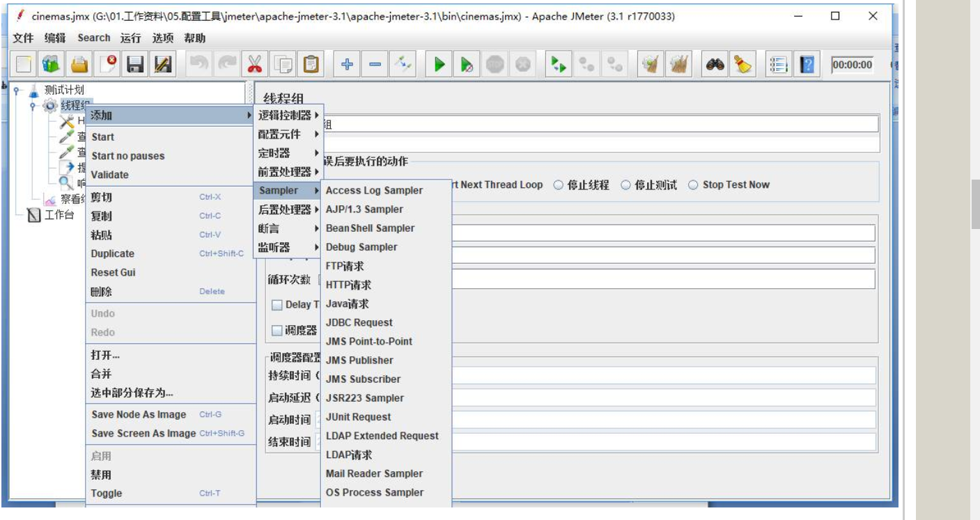Click the Save floppy disk toolbar icon

135,65
